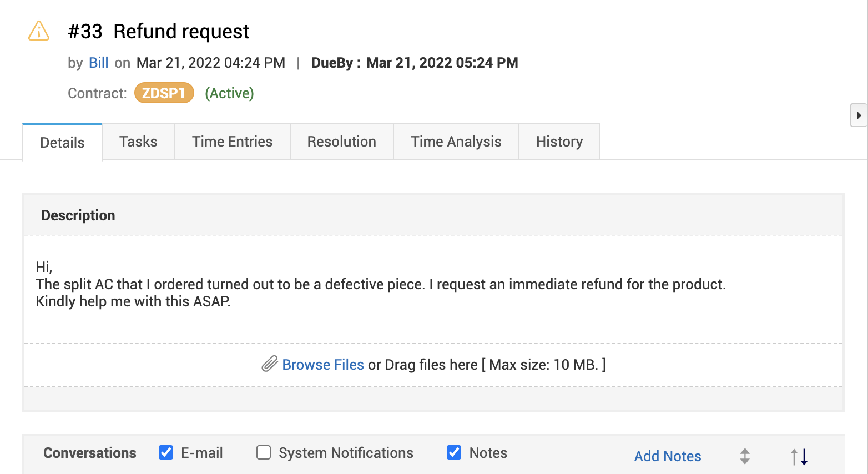Switch to the Tasks tab
This screenshot has width=868, height=474.
pos(138,142)
